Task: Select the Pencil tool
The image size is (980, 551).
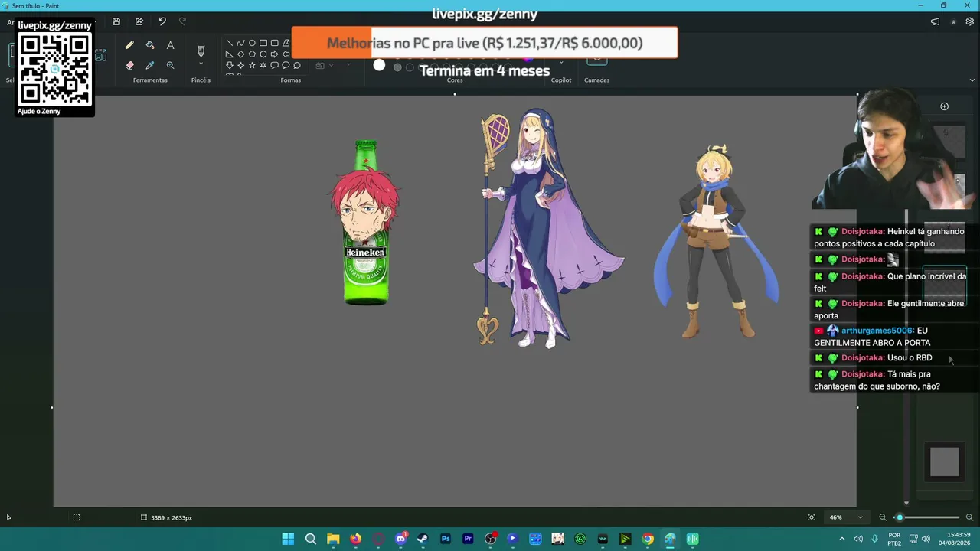Action: coord(129,46)
